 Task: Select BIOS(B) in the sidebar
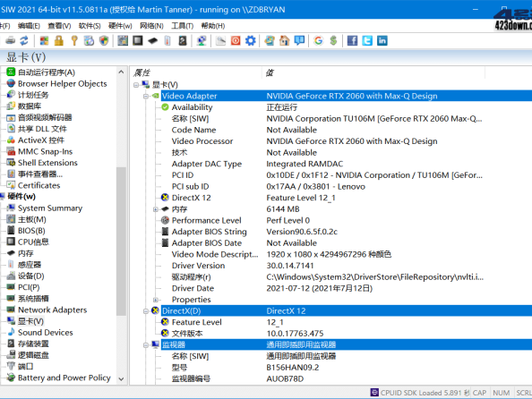point(31,231)
